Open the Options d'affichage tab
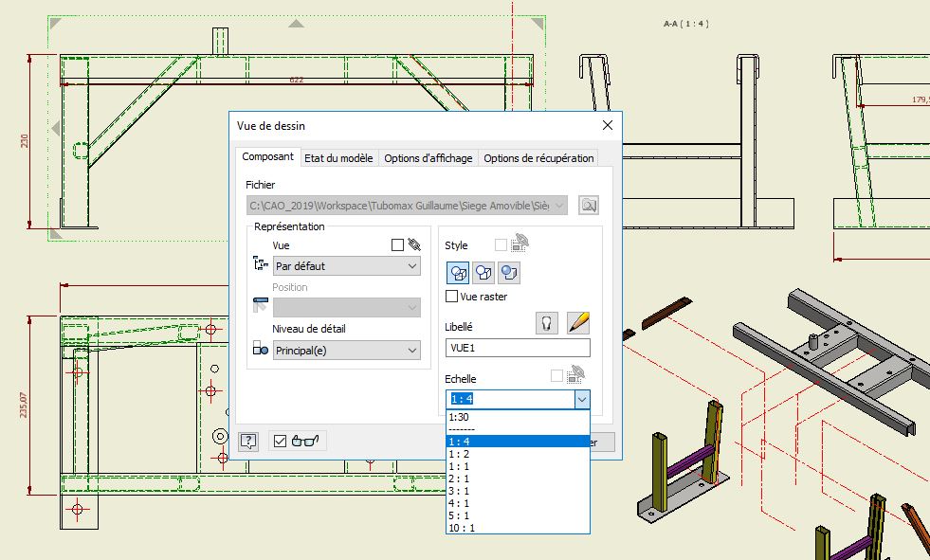 tap(428, 158)
